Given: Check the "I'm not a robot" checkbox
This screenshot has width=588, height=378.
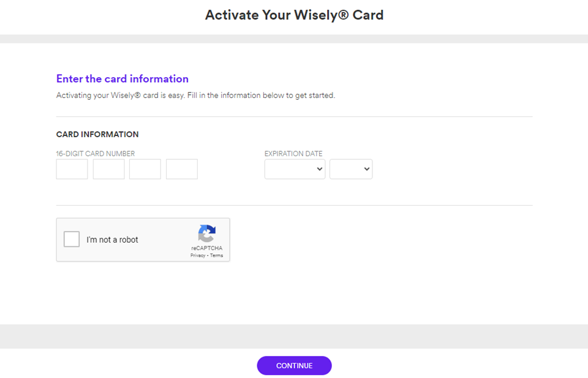Looking at the screenshot, I should coord(72,240).
